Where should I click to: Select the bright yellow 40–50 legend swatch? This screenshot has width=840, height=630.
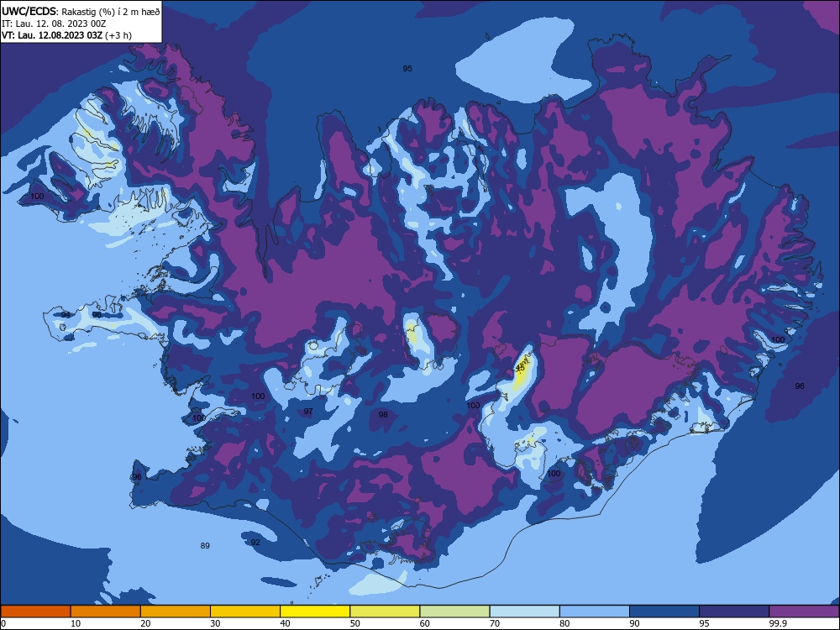pos(315,612)
